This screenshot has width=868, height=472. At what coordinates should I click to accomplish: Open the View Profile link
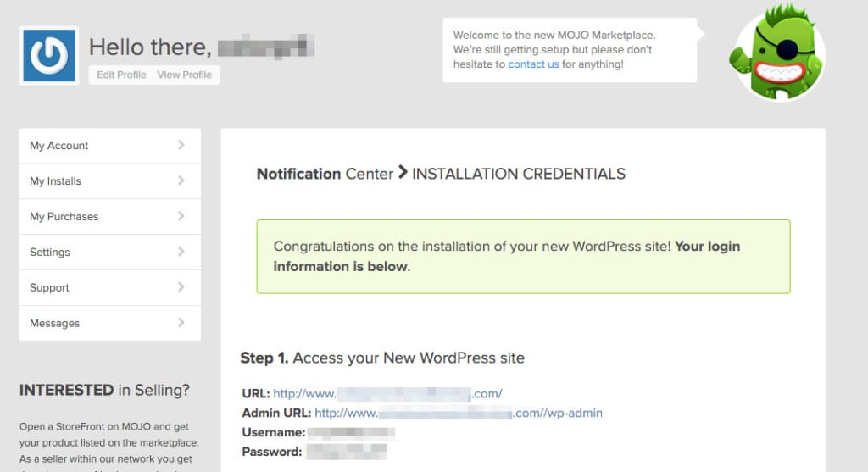coord(184,75)
